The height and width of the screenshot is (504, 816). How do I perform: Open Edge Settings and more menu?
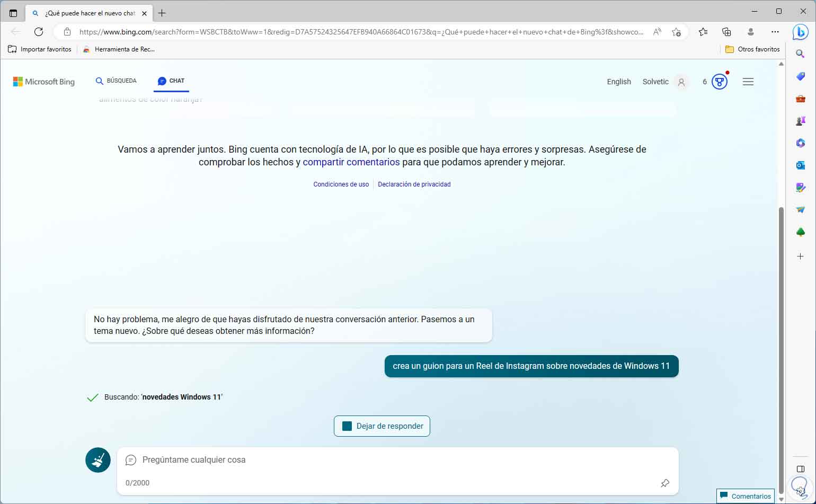[775, 32]
